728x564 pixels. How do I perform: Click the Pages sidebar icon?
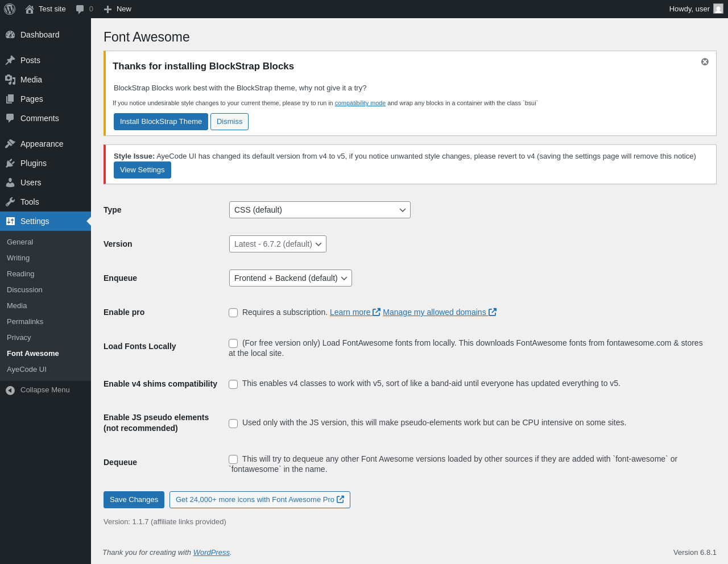tap(10, 99)
